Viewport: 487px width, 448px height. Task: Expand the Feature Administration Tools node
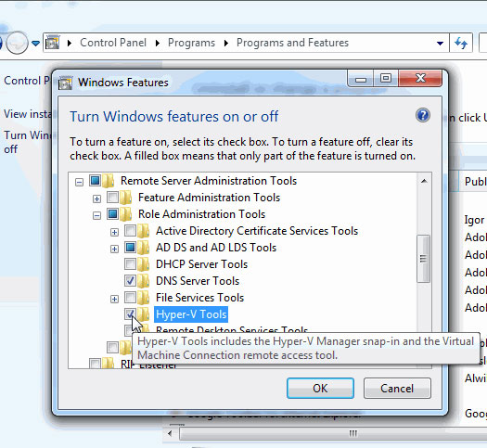point(96,198)
